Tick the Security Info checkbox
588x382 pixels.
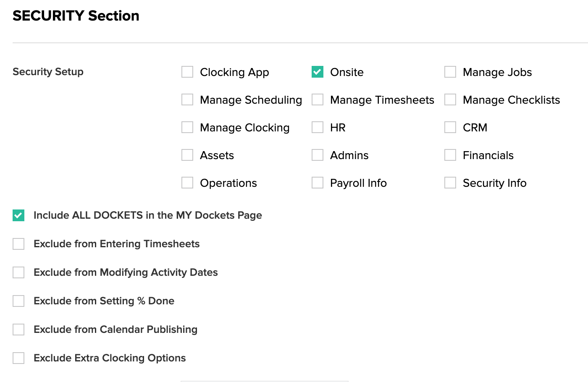[x=450, y=183]
